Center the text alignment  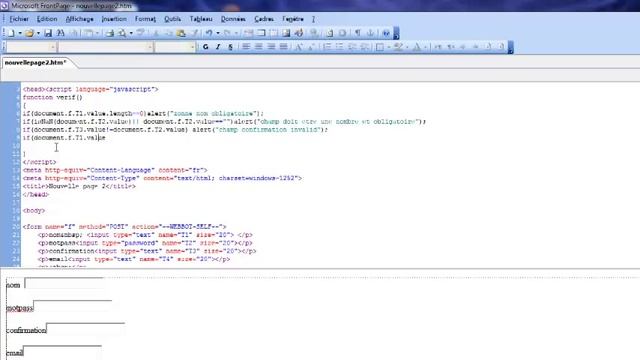pos(258,47)
